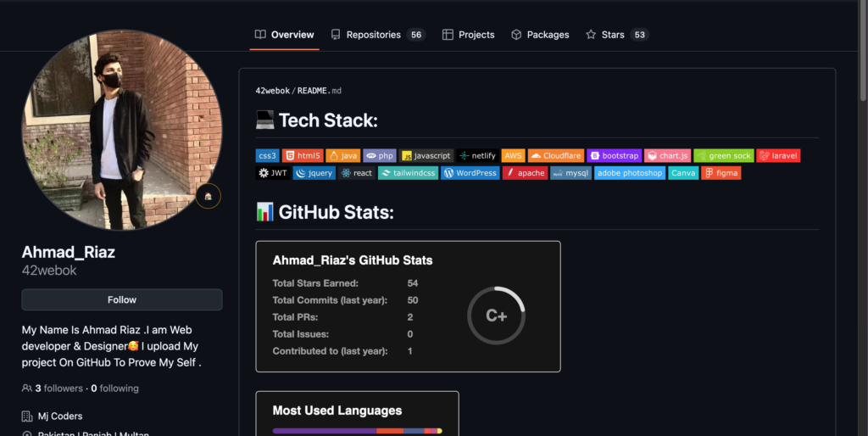Click the Tech Stack heading
Viewport: 868px width, 436px height.
point(328,120)
